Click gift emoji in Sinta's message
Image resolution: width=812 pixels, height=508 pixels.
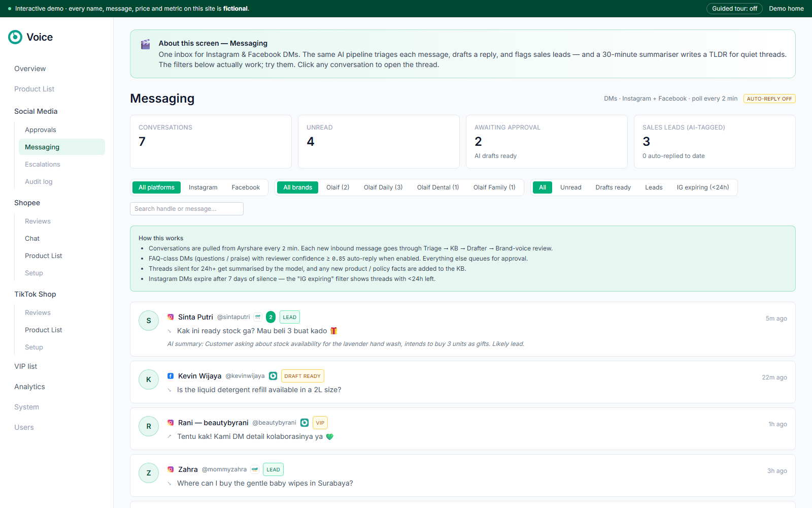coord(334,331)
